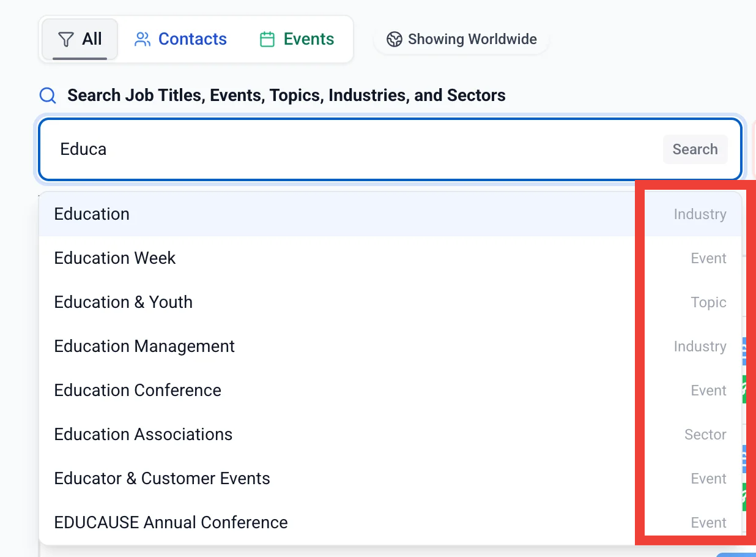The width and height of the screenshot is (756, 557).
Task: Switch to the Events tab
Action: [x=297, y=40]
